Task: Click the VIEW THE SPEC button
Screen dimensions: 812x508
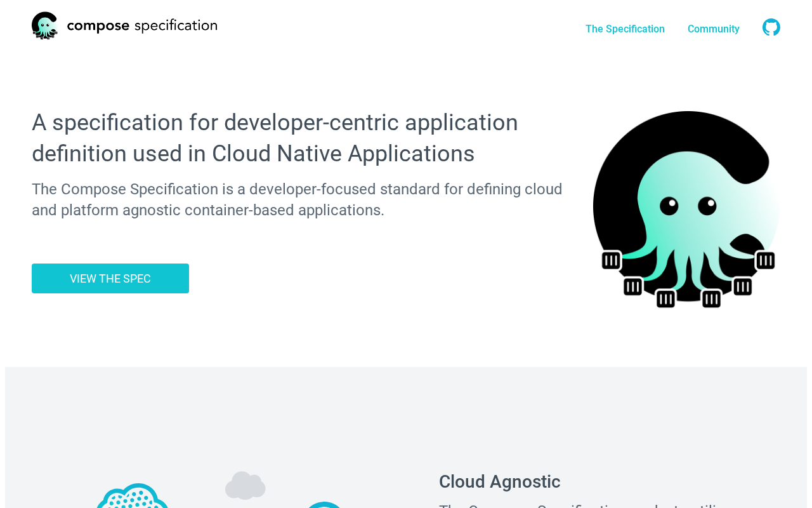Action: (x=110, y=278)
